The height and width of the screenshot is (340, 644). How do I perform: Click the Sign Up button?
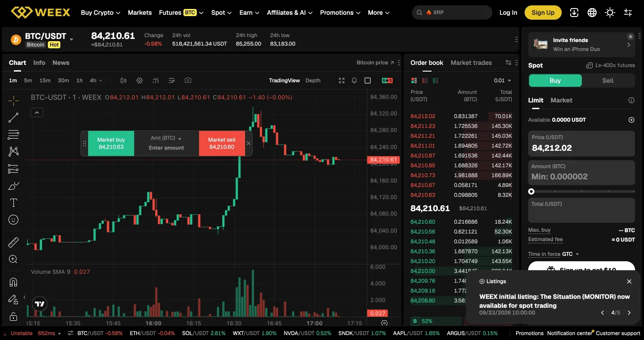coord(543,13)
